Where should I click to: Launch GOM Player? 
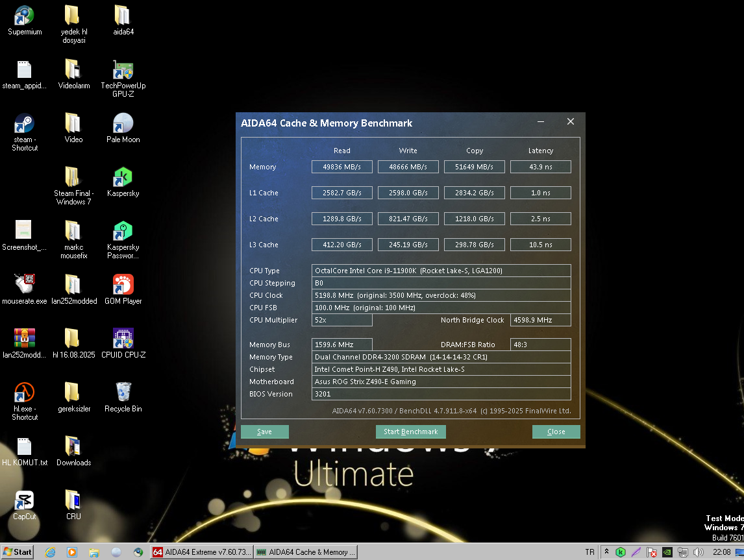click(x=123, y=289)
